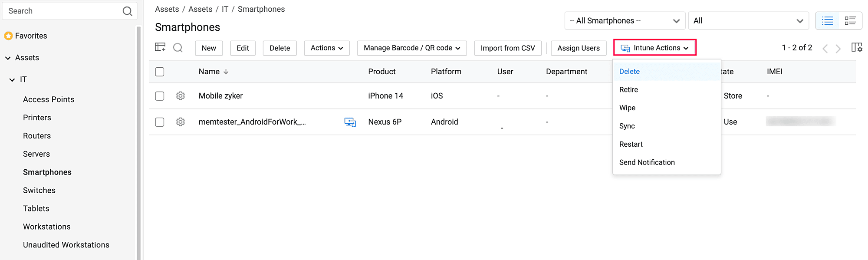Open the All Smartphones filter dropdown
The width and height of the screenshot is (868, 260).
point(624,21)
